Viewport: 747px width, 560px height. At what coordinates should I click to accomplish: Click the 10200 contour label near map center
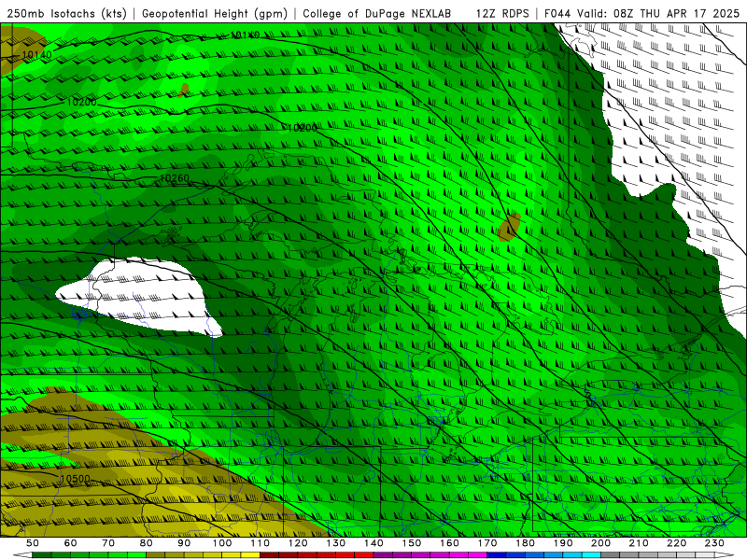click(303, 128)
